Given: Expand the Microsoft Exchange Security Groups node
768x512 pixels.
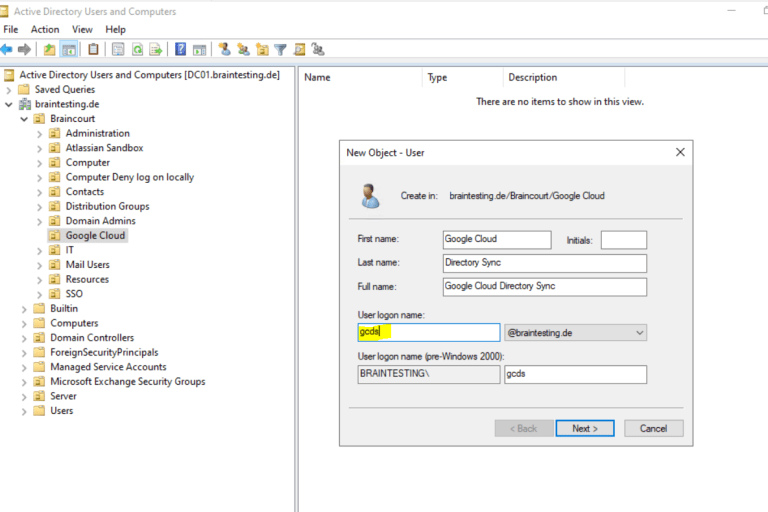Looking at the screenshot, I should [x=24, y=382].
